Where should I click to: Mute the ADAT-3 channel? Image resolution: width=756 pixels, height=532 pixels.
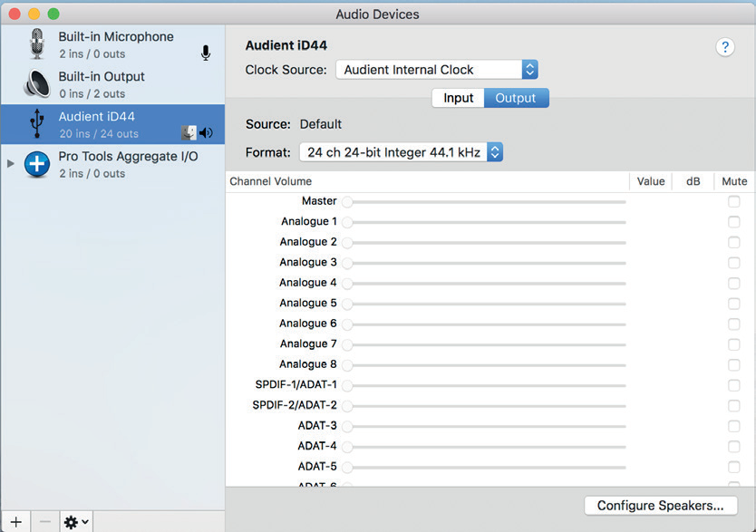(x=734, y=426)
